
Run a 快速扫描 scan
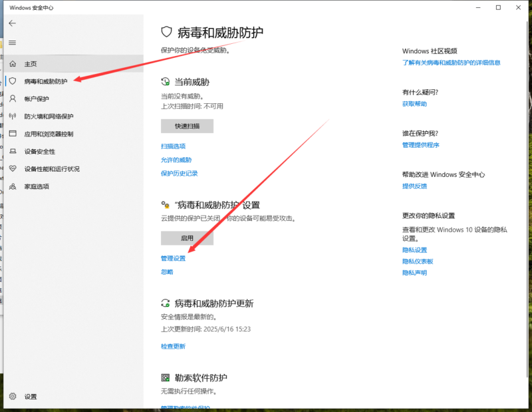click(x=186, y=126)
